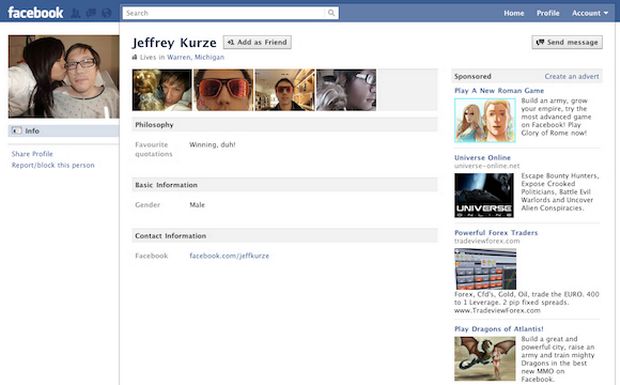The image size is (620, 385).
Task: Open notifications globe icon in header
Action: [x=107, y=13]
